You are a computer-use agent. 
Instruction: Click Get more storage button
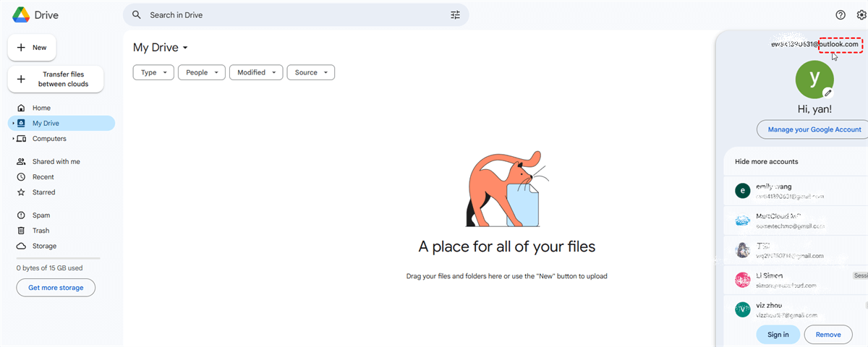56,288
